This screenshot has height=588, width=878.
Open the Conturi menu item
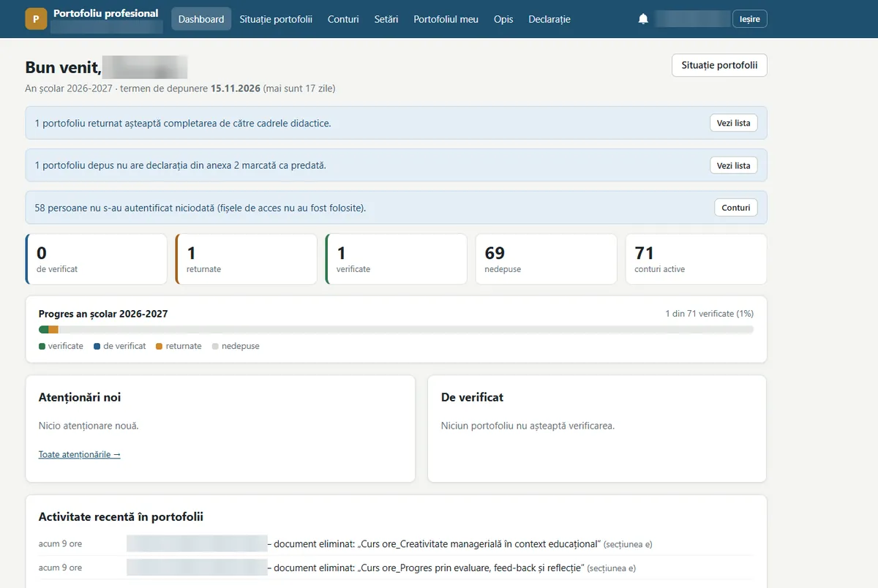click(343, 19)
